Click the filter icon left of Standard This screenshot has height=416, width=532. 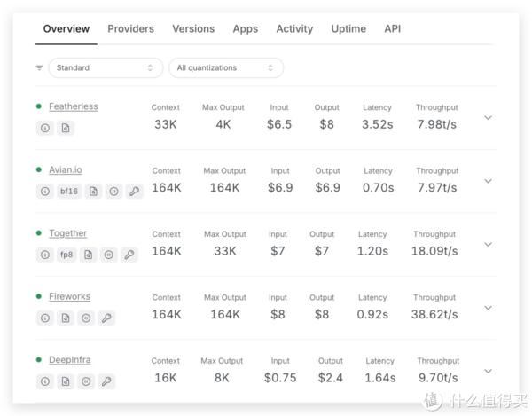[x=39, y=67]
